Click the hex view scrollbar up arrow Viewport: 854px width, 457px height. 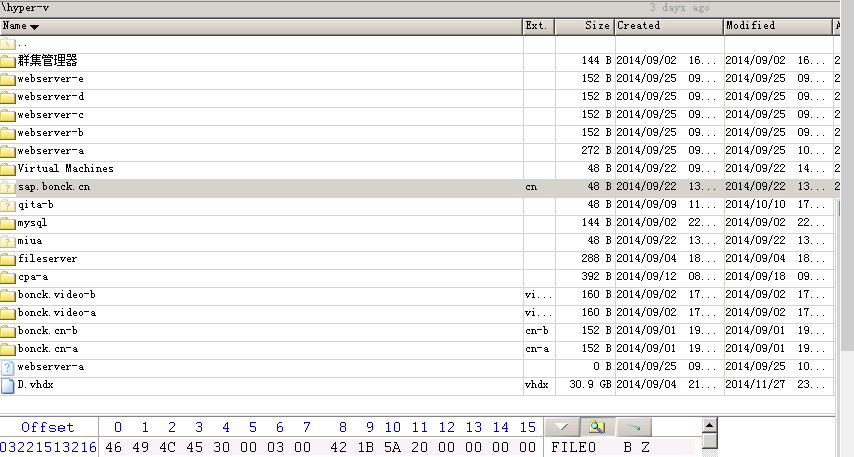pyautogui.click(x=709, y=424)
